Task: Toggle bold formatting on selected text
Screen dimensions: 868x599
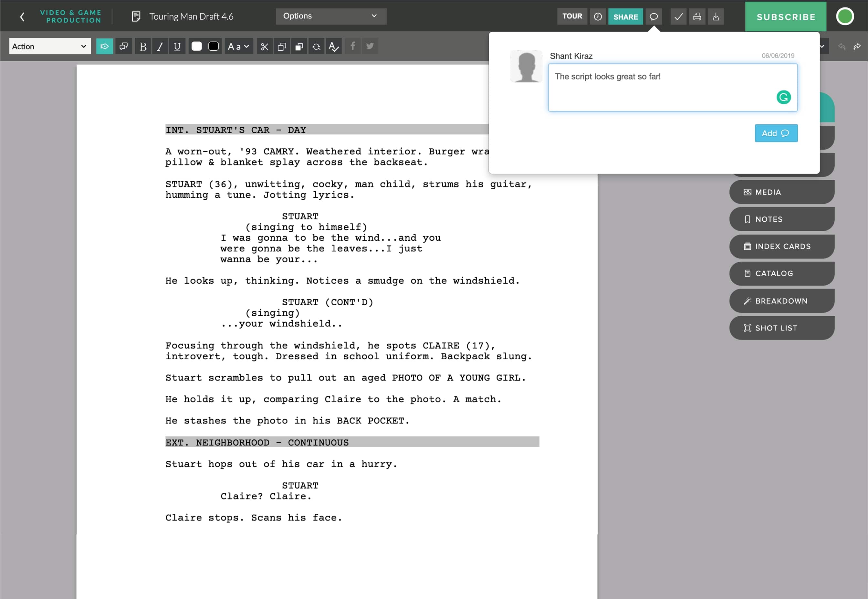Action: click(142, 46)
